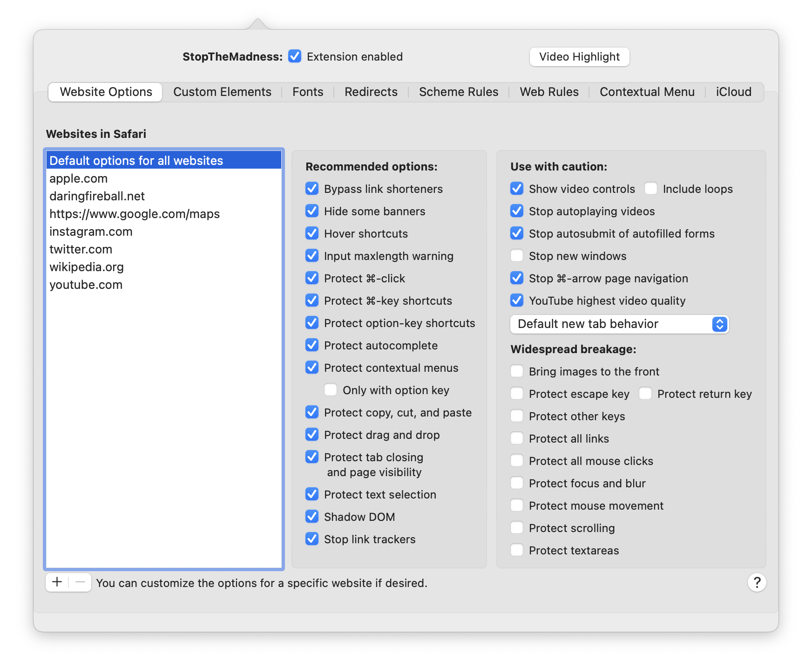The image size is (812, 669).
Task: Select daringfireball.net from the list
Action: coord(97,196)
